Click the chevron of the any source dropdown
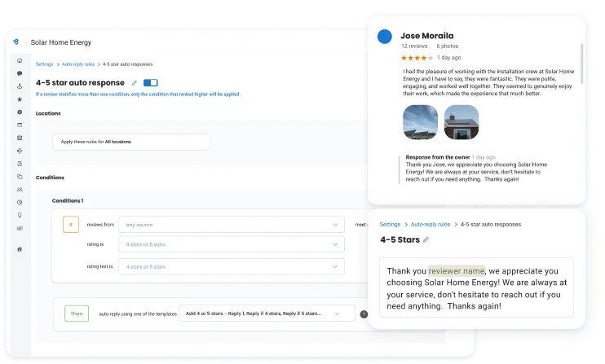The image size is (605, 364). pos(335,225)
